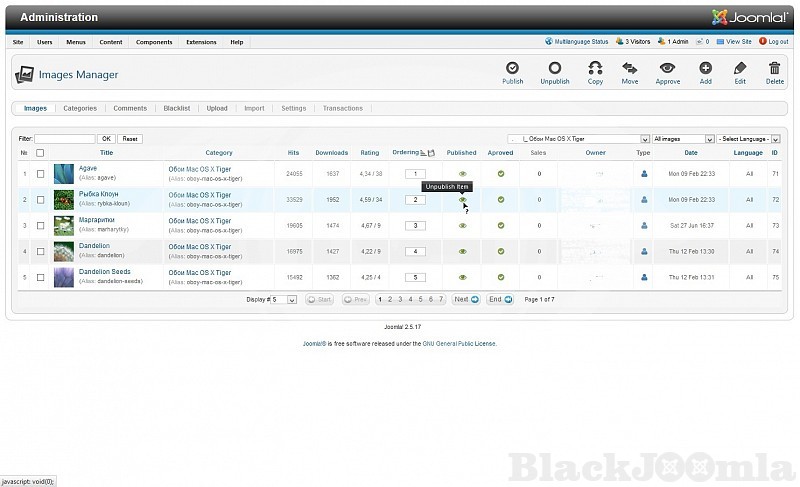
Task: Expand the All images filter dropdown
Action: 683,139
